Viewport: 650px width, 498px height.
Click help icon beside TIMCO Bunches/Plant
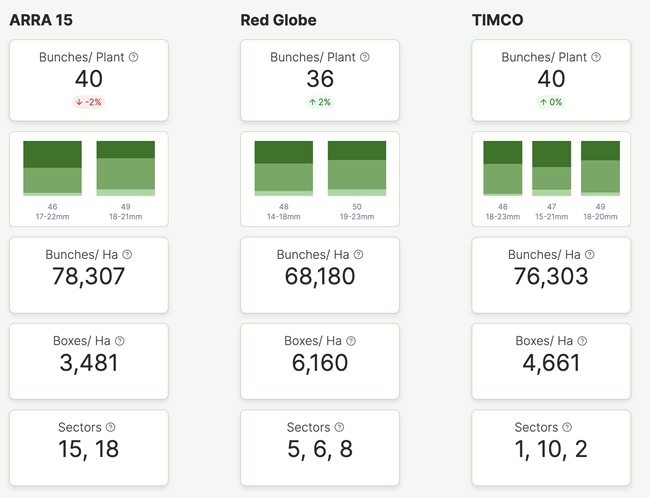point(595,57)
